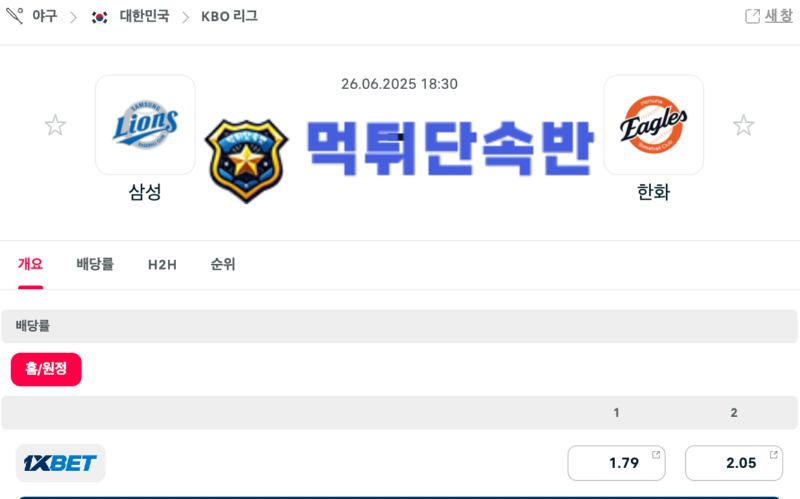The height and width of the screenshot is (499, 800).
Task: Open external link icon on 1.79 odds
Action: [x=656, y=455]
